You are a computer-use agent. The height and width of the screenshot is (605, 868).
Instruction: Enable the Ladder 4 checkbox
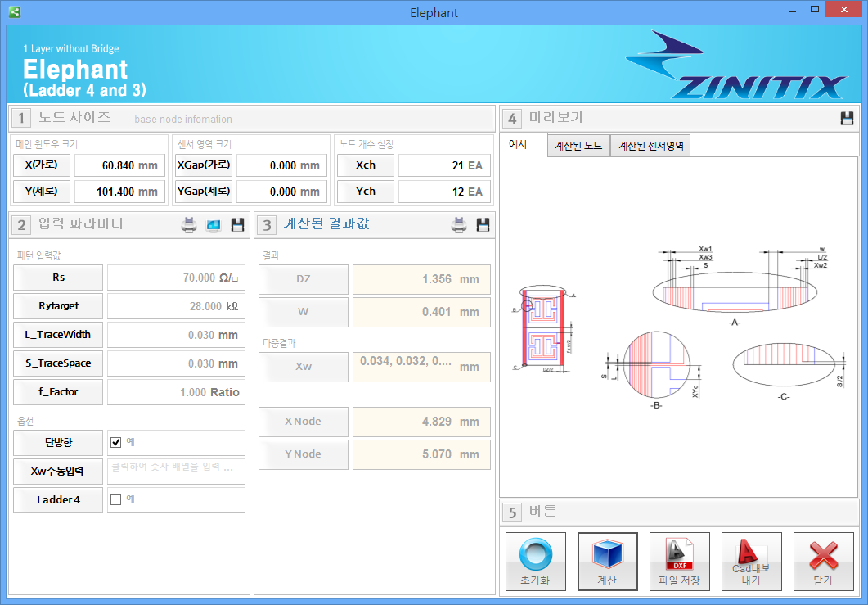click(x=116, y=500)
